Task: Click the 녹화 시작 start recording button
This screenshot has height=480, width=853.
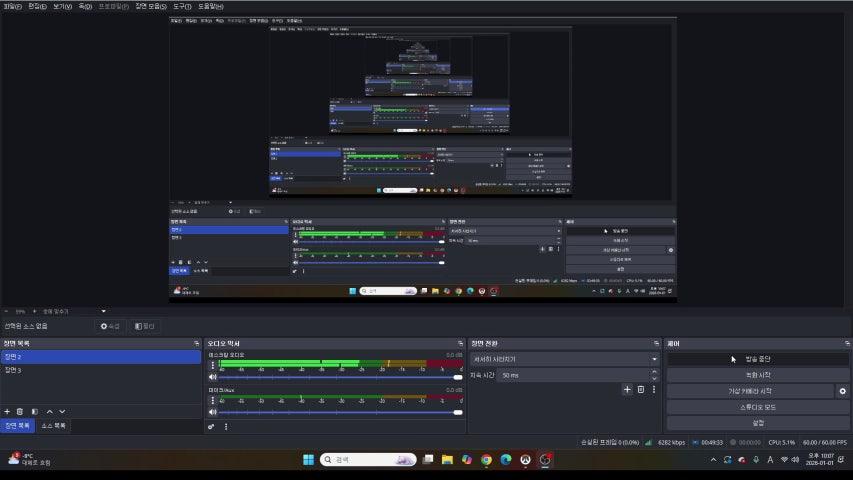Action: [757, 375]
